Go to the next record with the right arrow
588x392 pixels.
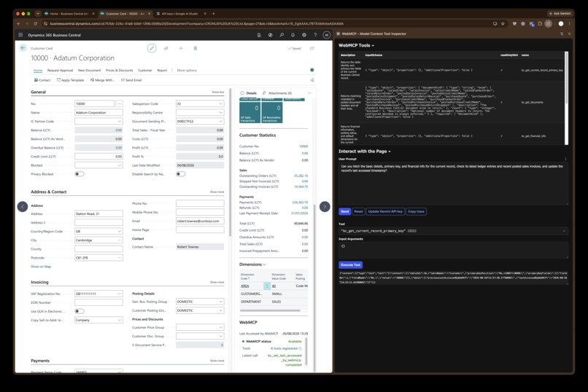point(325,206)
